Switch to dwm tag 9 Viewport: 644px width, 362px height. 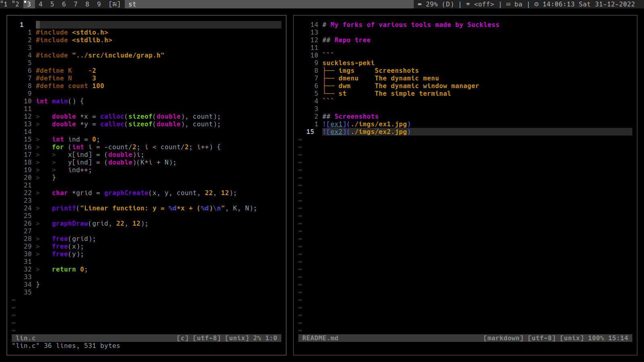coord(99,4)
